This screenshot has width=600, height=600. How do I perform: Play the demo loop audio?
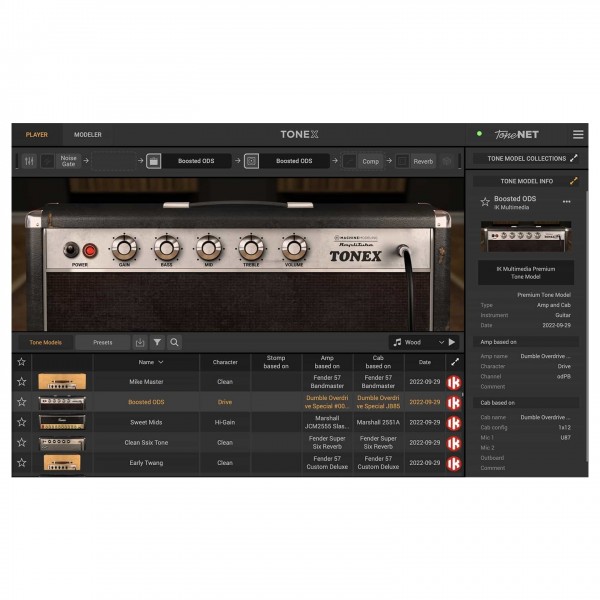452,342
